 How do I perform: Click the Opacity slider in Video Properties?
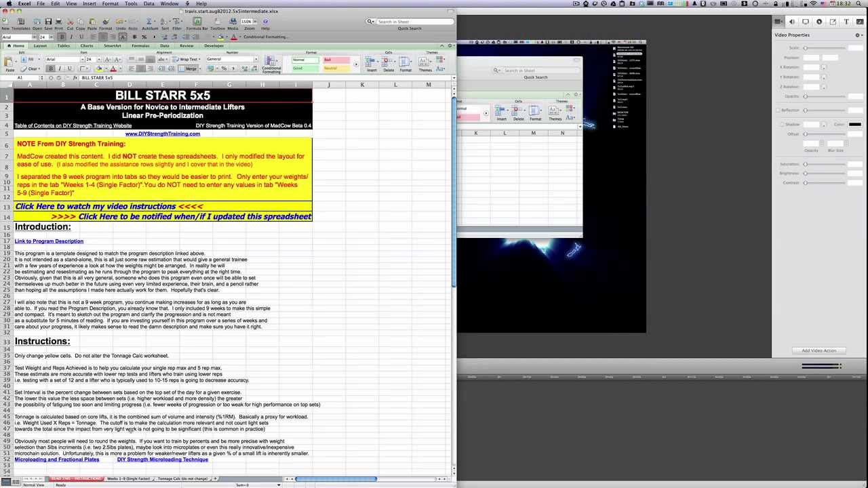coord(825,96)
